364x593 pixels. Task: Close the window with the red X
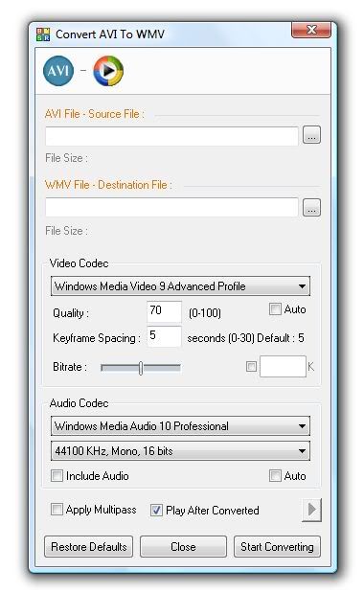click(x=311, y=31)
